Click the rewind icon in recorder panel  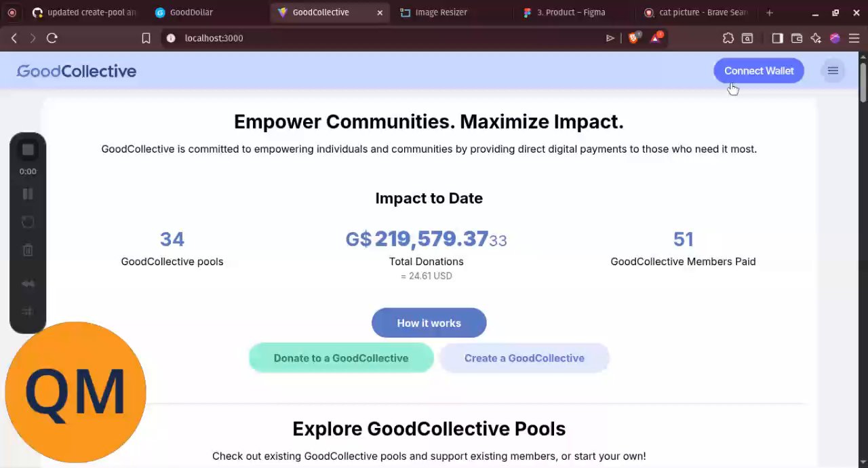(28, 284)
